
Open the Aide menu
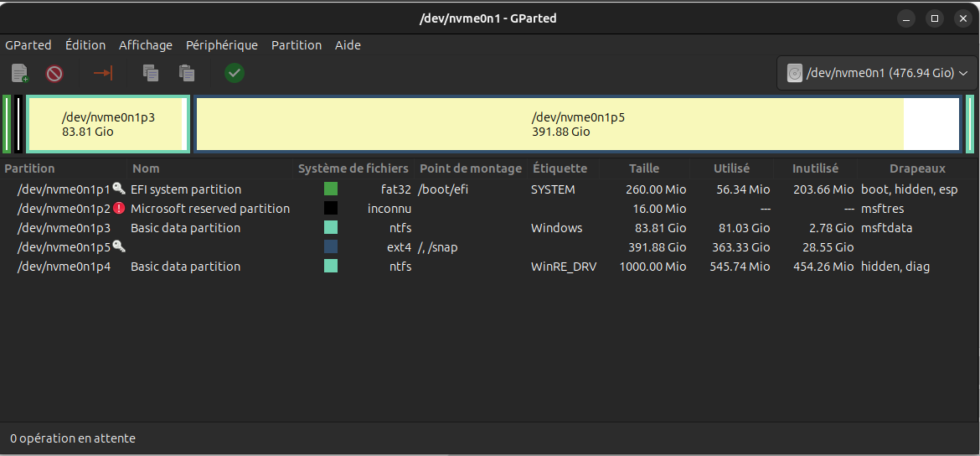click(348, 45)
